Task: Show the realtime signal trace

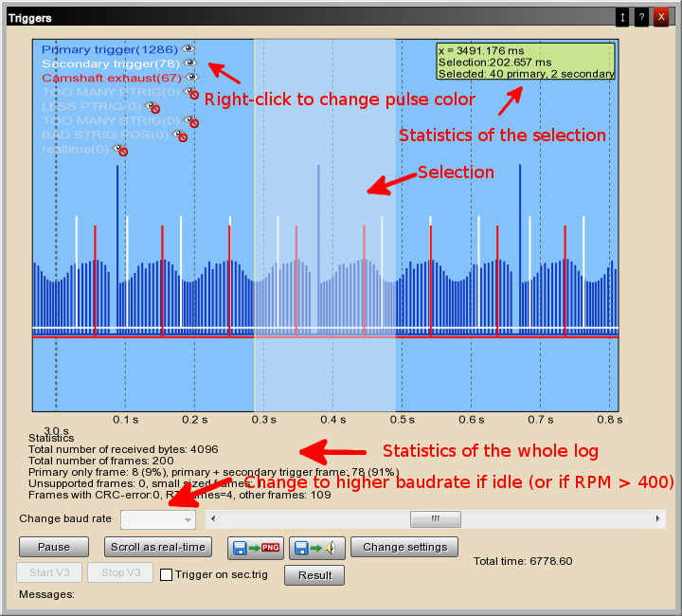Action: click(120, 150)
